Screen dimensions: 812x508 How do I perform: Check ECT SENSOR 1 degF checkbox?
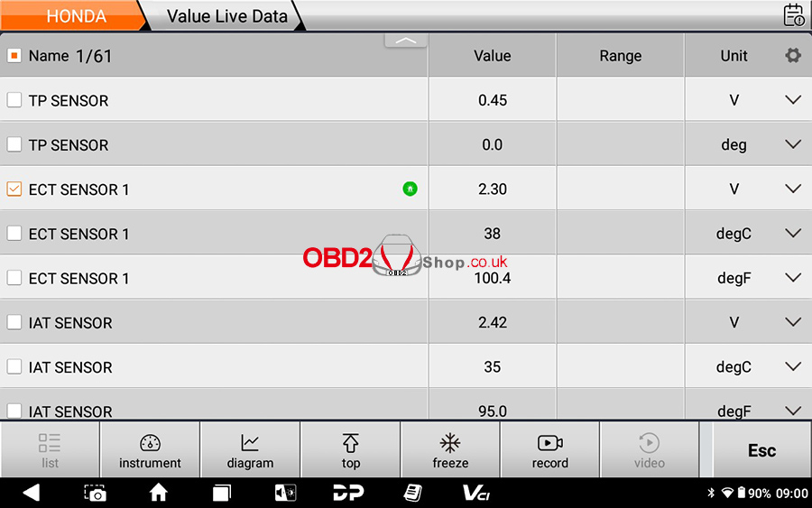click(x=14, y=278)
